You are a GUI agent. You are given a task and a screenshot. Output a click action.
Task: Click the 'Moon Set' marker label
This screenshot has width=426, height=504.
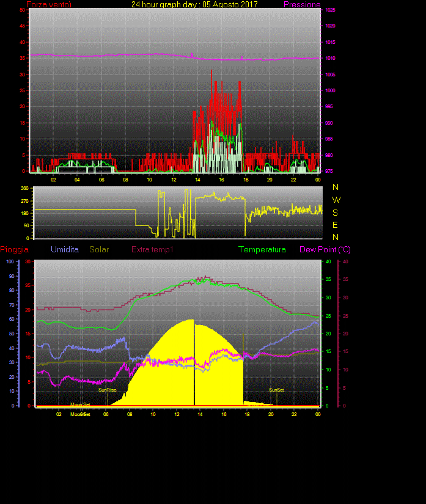pos(80,404)
